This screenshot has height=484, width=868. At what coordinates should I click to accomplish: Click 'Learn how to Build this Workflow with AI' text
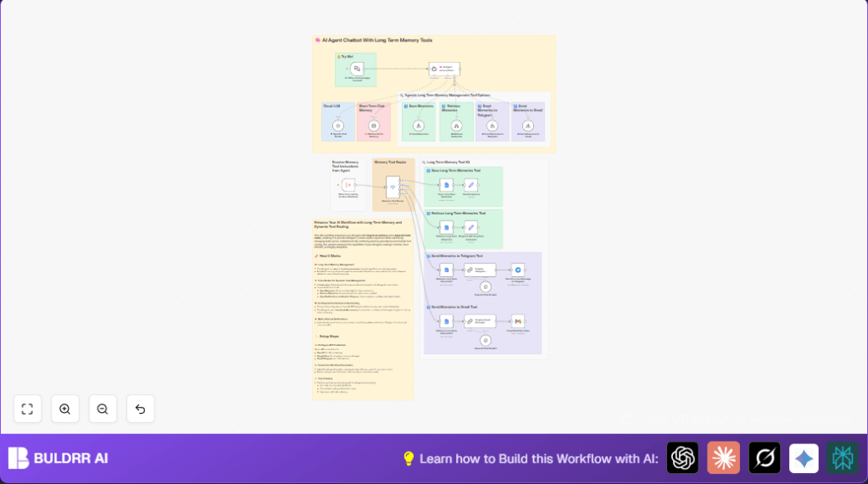(538, 459)
